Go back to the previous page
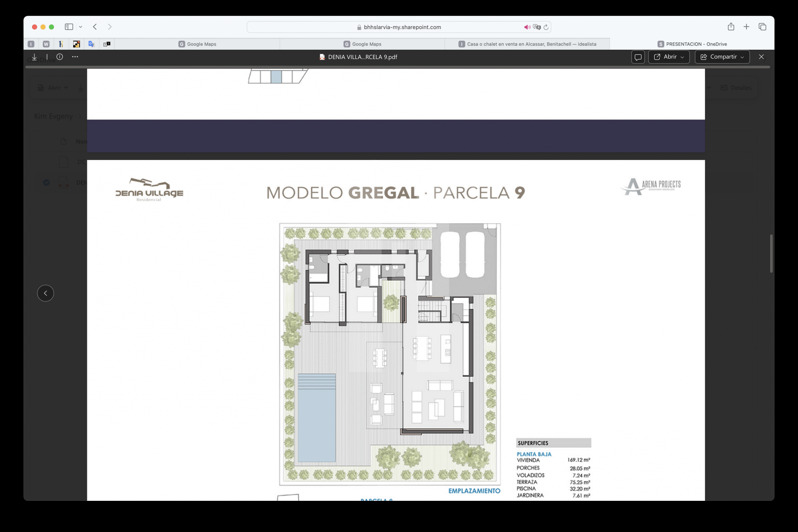 pyautogui.click(x=95, y=27)
